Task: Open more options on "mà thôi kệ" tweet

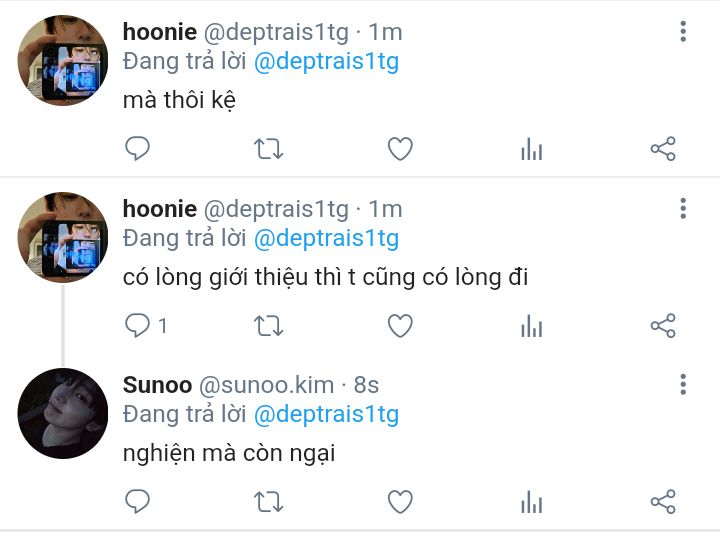Action: click(683, 32)
